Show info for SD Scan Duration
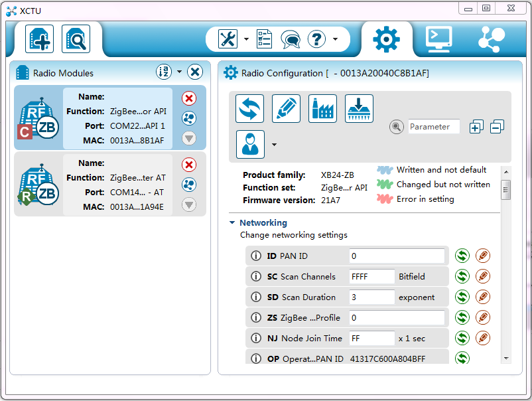The width and height of the screenshot is (532, 401). pyautogui.click(x=256, y=297)
